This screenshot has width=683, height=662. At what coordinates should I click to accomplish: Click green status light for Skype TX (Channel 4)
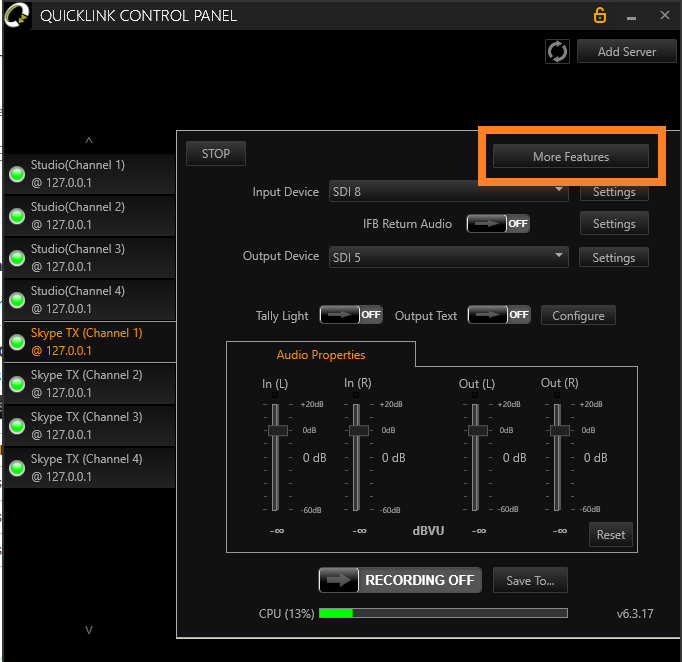click(x=17, y=468)
